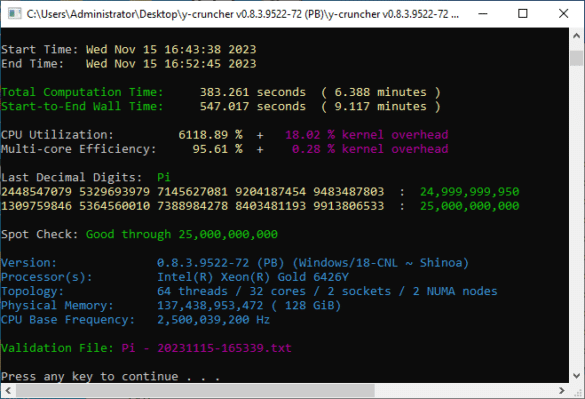Click the Multi-core Efficiency label
The image size is (585, 399).
click(79, 149)
